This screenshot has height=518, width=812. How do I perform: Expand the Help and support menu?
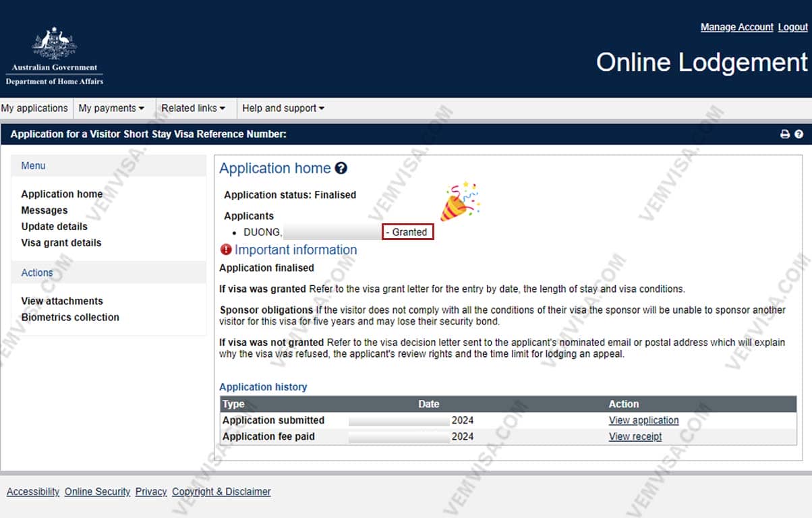tap(283, 108)
